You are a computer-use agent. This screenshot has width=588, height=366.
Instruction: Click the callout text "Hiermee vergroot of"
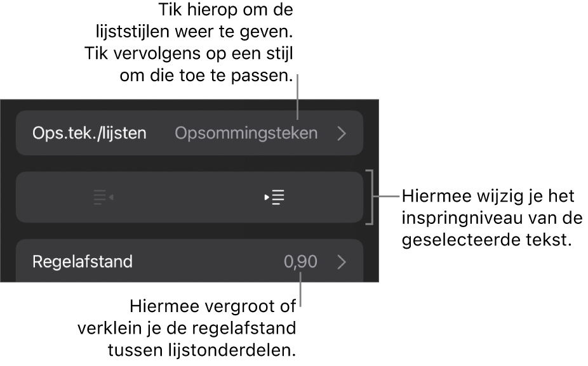click(x=213, y=307)
